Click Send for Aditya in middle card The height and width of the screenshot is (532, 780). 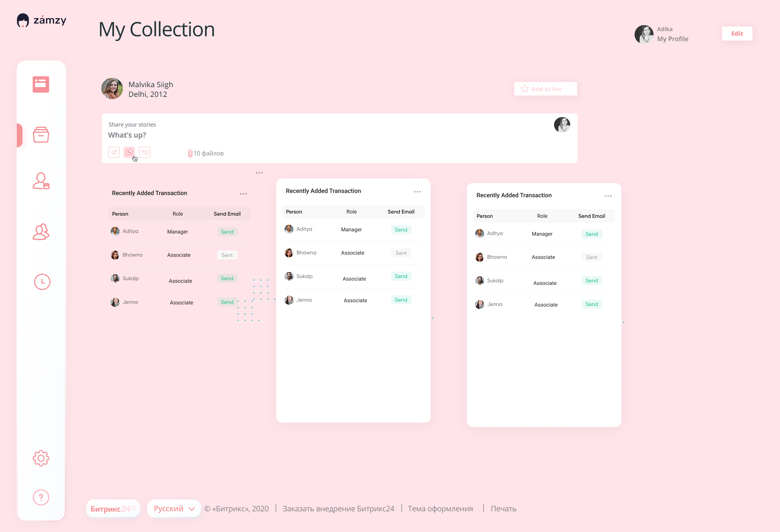[x=401, y=230]
